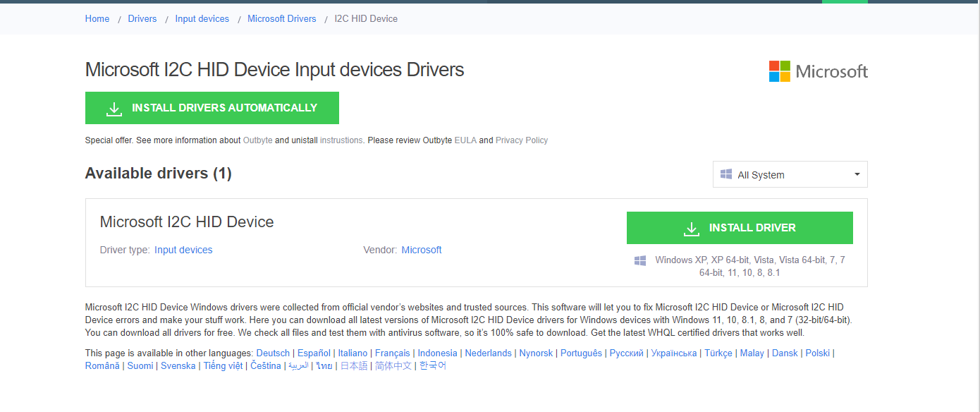Switch page language to Suomi
Viewport: 980px width, 412px height.
point(140,365)
